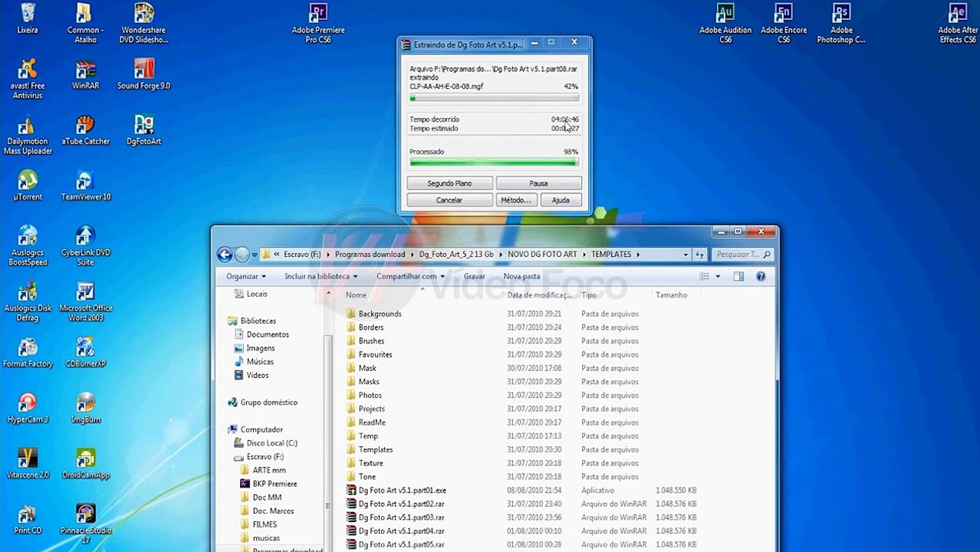Image resolution: width=980 pixels, height=552 pixels.
Task: Open Compartilhar com dropdown
Action: pyautogui.click(x=410, y=276)
